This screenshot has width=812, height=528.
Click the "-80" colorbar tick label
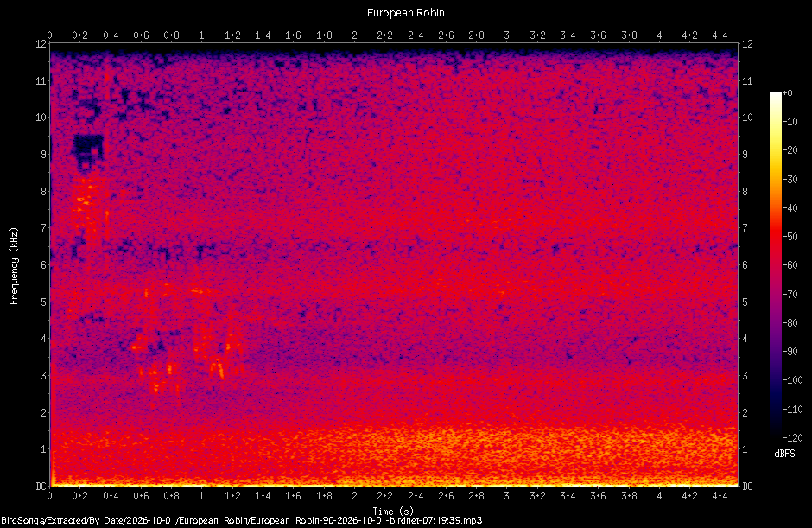point(790,323)
